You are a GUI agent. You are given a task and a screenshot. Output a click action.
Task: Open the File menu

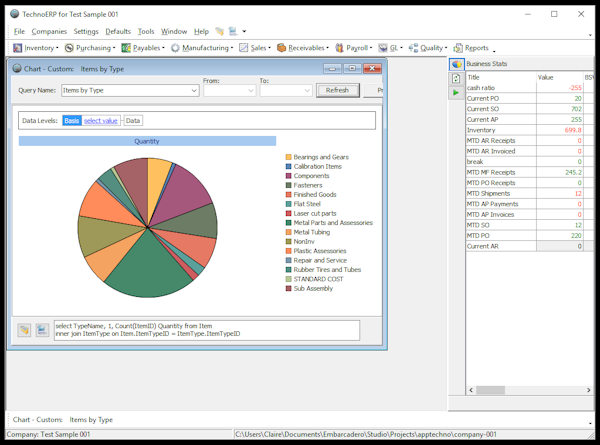[x=19, y=31]
